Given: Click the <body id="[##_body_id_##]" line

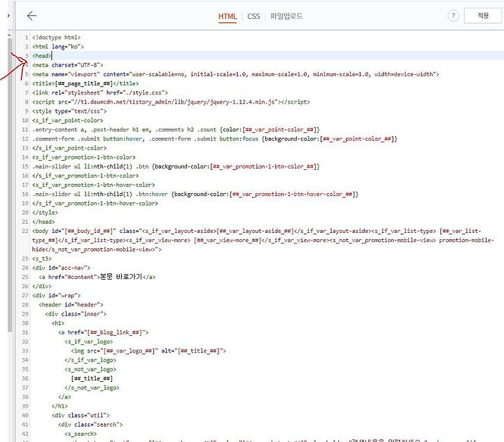Looking at the screenshot, I should 262,241.
